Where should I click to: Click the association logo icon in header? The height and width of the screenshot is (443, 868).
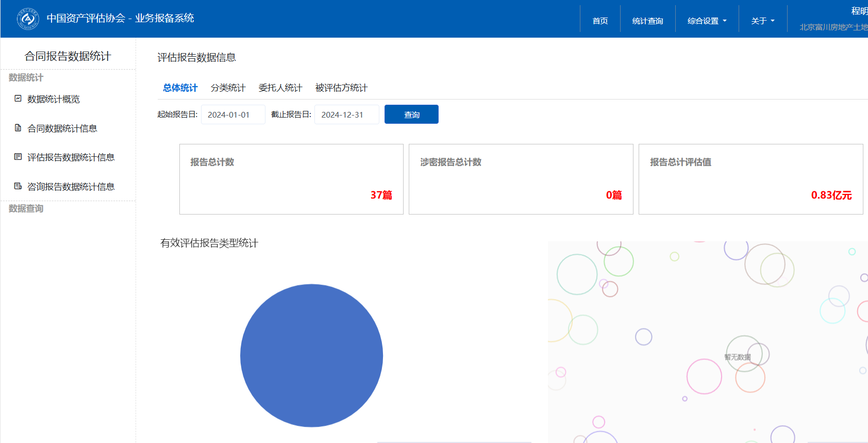pos(28,19)
